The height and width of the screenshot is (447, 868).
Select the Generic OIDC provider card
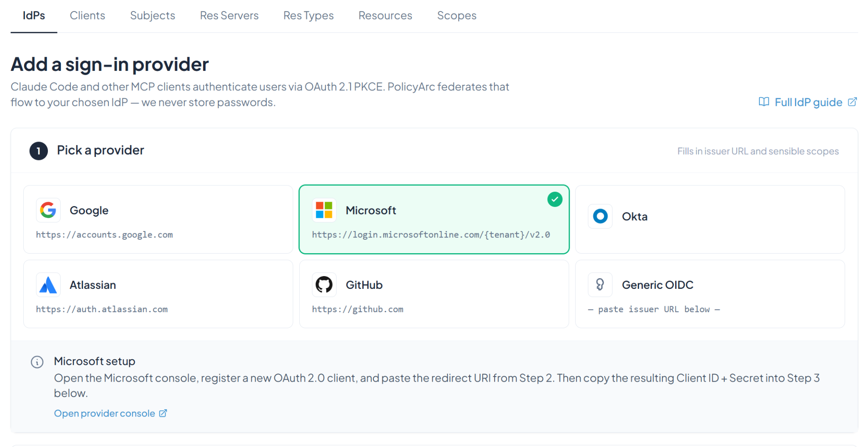click(x=710, y=294)
